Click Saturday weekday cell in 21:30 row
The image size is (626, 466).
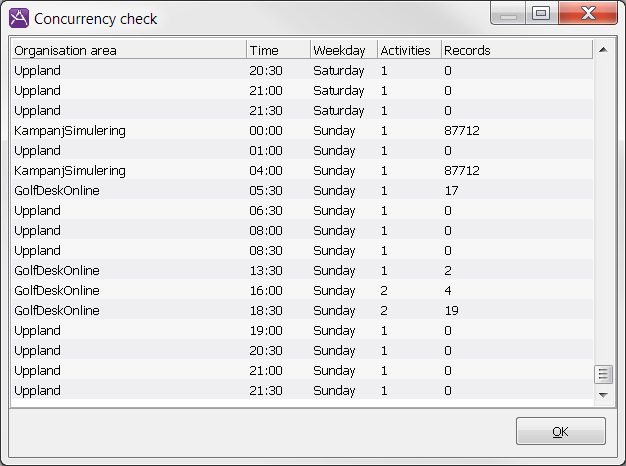[339, 111]
